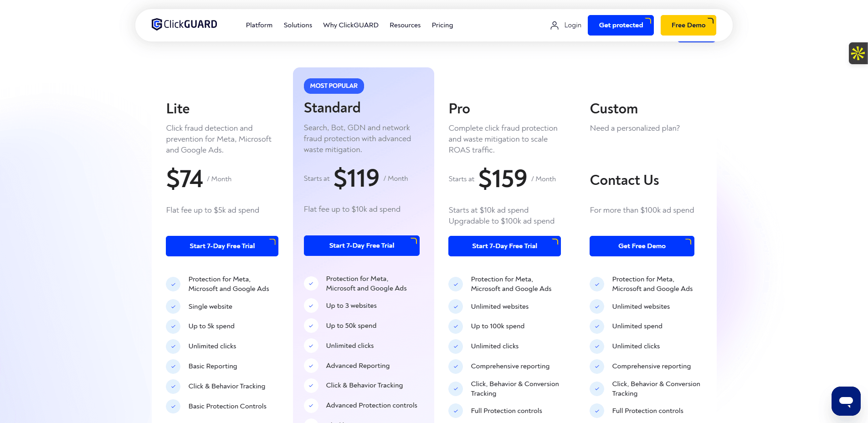Open the Platform menu
The height and width of the screenshot is (423, 868).
259,25
